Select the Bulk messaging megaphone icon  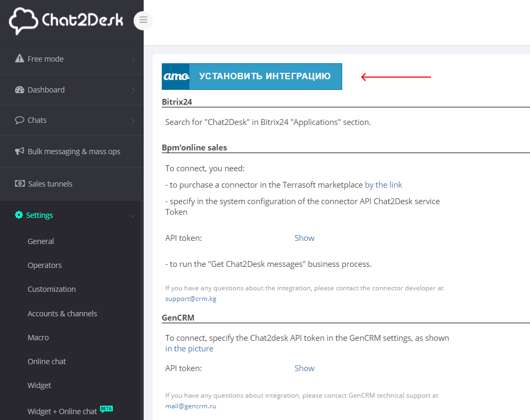point(19,151)
